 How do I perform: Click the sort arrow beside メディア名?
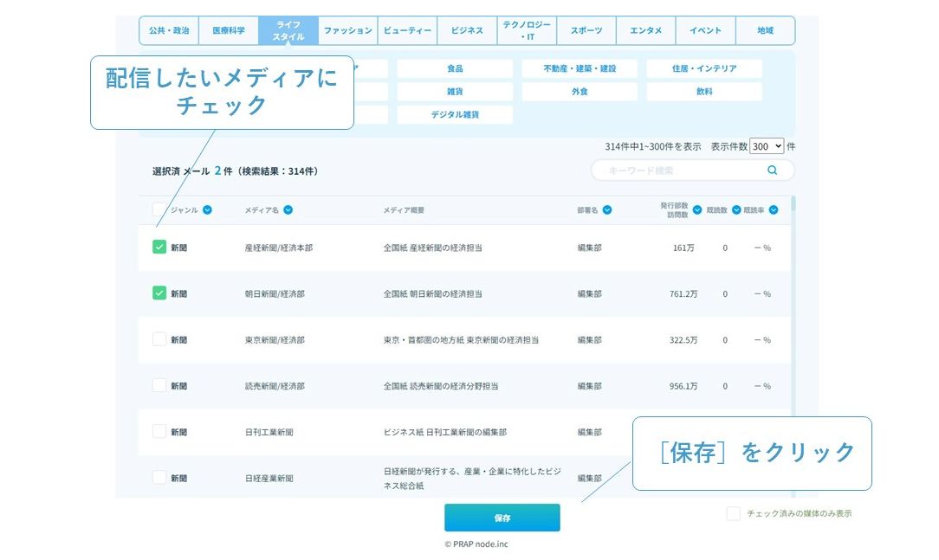pyautogui.click(x=288, y=209)
